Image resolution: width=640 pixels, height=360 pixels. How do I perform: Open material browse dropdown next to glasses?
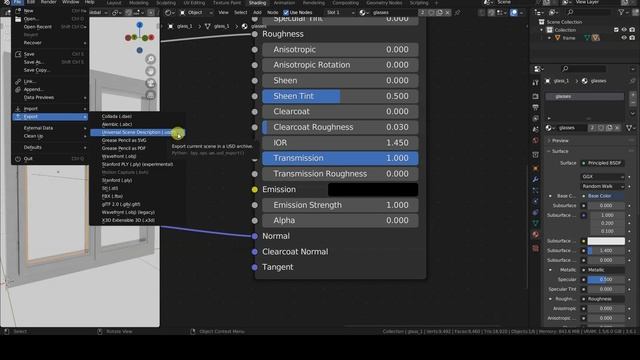pos(549,128)
